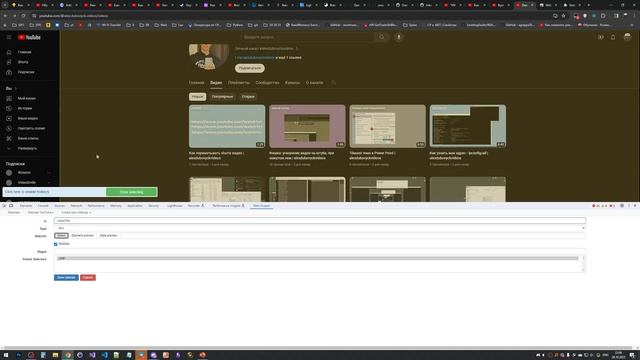Click the Select button in Selector row
The image size is (640, 360).
pyautogui.click(x=61, y=236)
